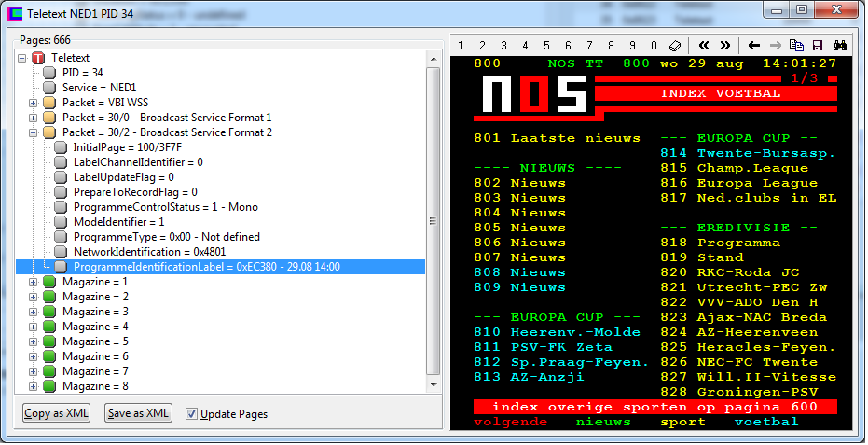Select ProgrammeType = 0x00 - Not defined
Screen dimensions: 868x445
(x=167, y=237)
